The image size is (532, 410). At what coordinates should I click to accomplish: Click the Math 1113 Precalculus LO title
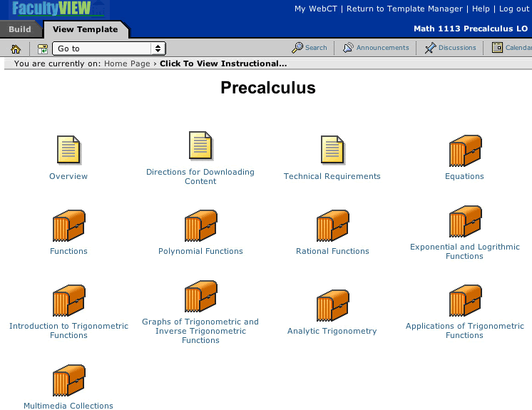pos(471,29)
